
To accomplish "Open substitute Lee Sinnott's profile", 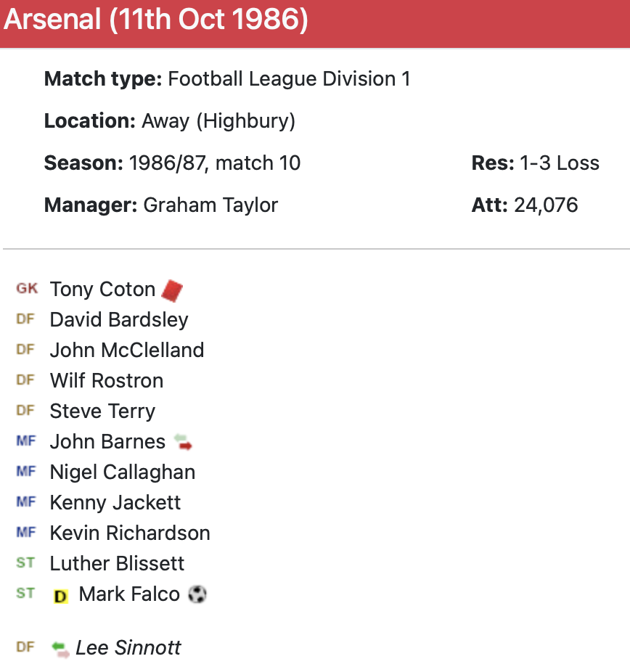I will 128,648.
